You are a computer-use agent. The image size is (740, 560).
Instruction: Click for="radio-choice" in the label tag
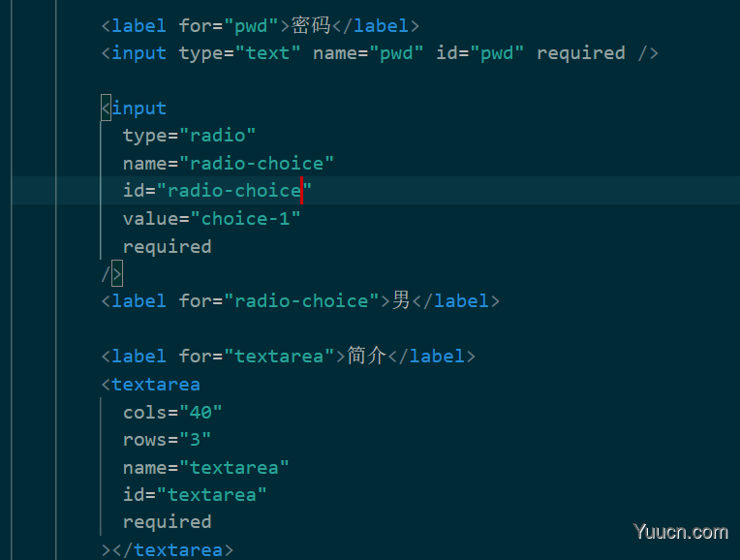click(x=278, y=300)
